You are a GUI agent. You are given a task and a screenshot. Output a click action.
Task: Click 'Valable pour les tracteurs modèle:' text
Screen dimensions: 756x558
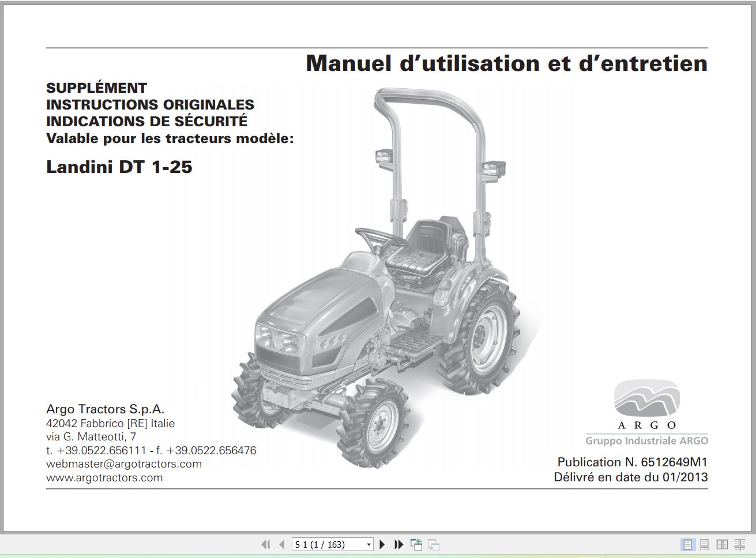coord(170,138)
